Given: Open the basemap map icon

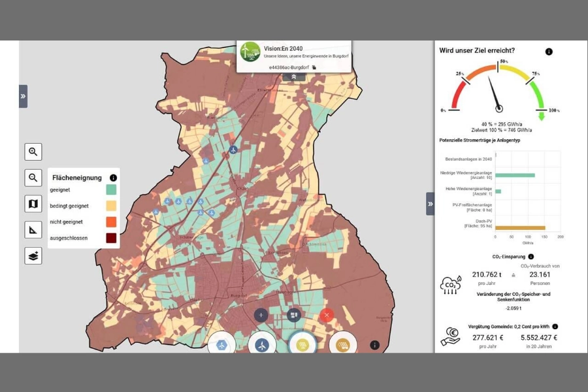Looking at the screenshot, I should click(33, 204).
